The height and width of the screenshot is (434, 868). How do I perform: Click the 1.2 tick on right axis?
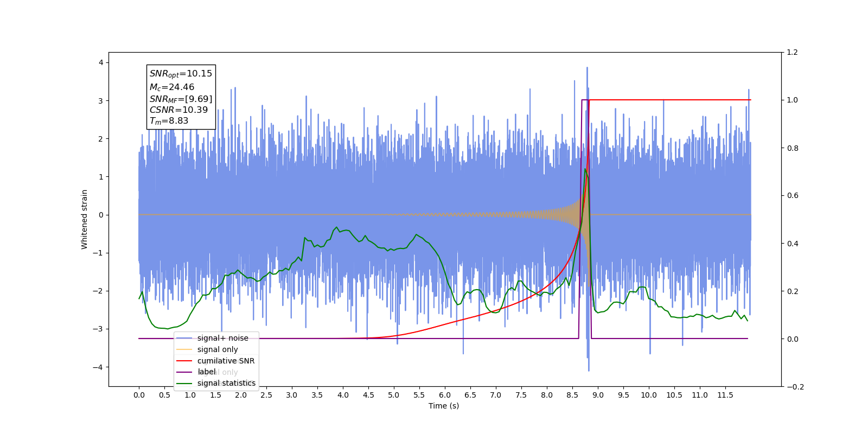pos(793,52)
